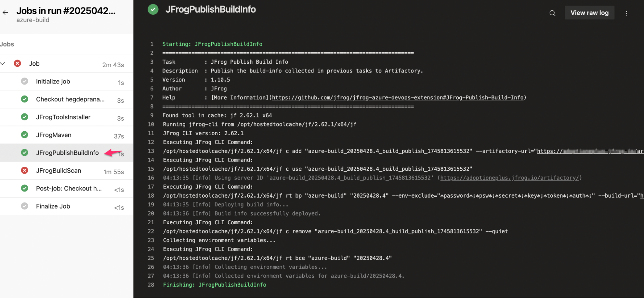Select the Post-job: Checkout step
This screenshot has width=644, height=298.
[x=69, y=189]
